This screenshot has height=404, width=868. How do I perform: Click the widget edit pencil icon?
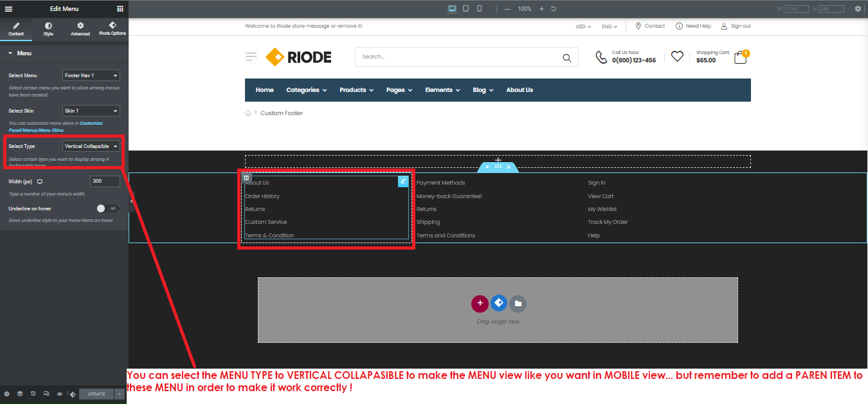click(403, 181)
